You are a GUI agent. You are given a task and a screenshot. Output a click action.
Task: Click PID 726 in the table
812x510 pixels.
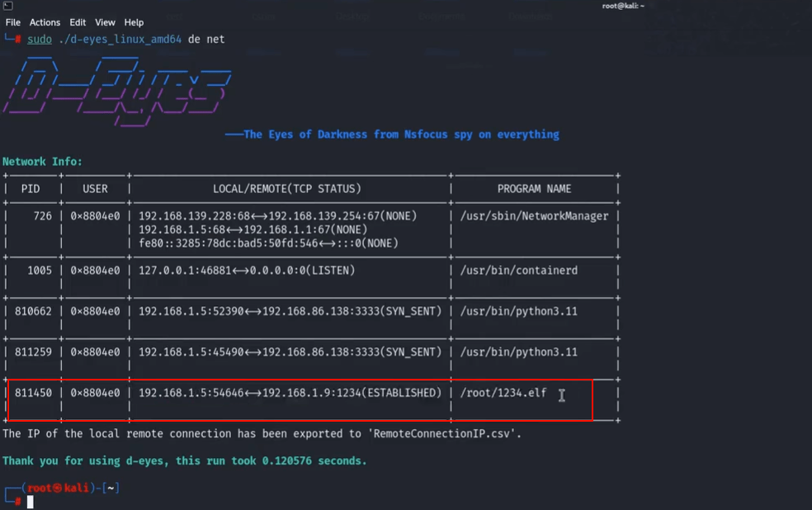[42, 216]
